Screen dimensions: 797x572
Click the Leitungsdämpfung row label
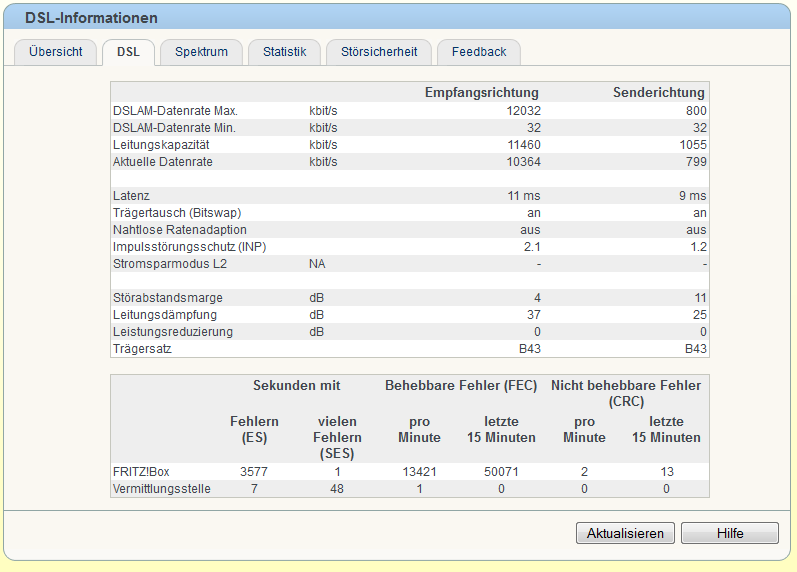tap(165, 315)
